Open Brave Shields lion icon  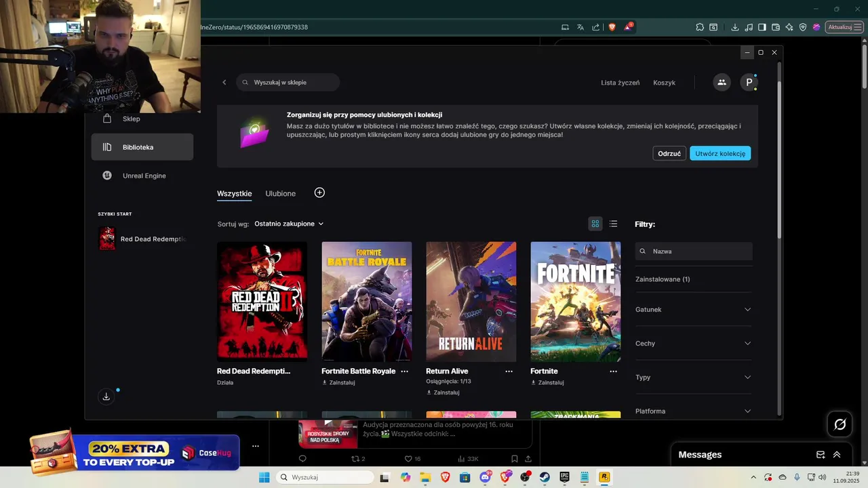pos(612,27)
